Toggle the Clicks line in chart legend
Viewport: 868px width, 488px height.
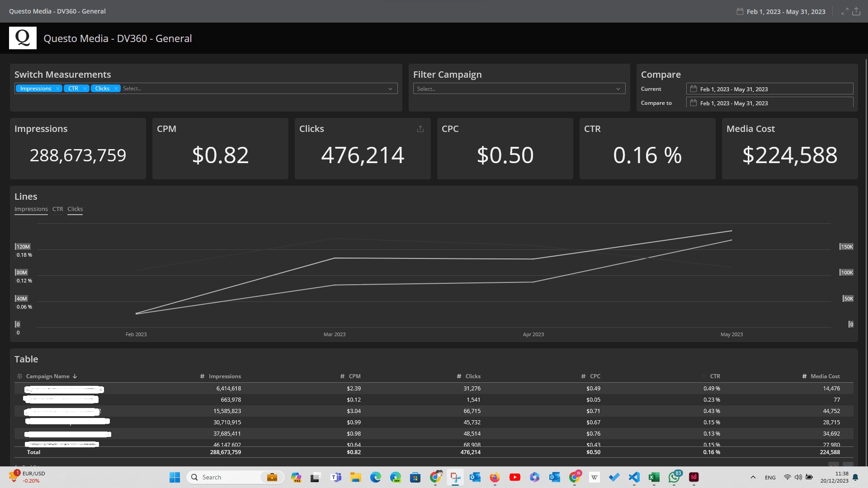[75, 209]
